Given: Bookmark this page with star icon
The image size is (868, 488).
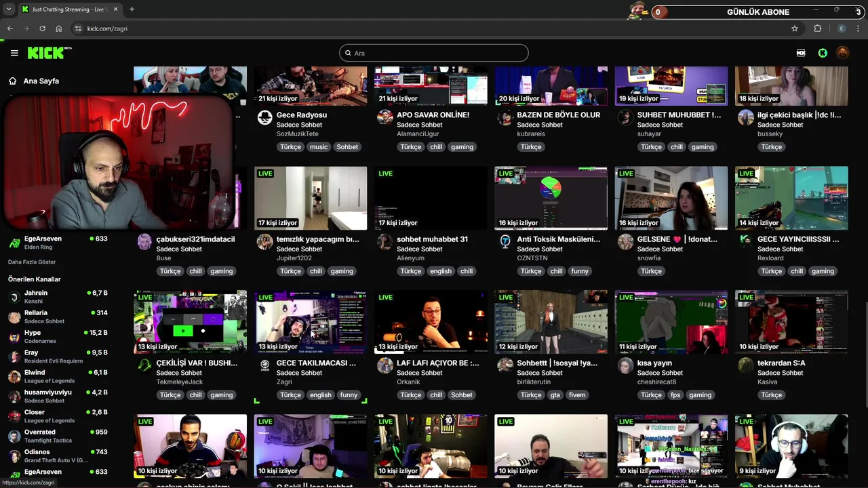Looking at the screenshot, I should (x=795, y=28).
